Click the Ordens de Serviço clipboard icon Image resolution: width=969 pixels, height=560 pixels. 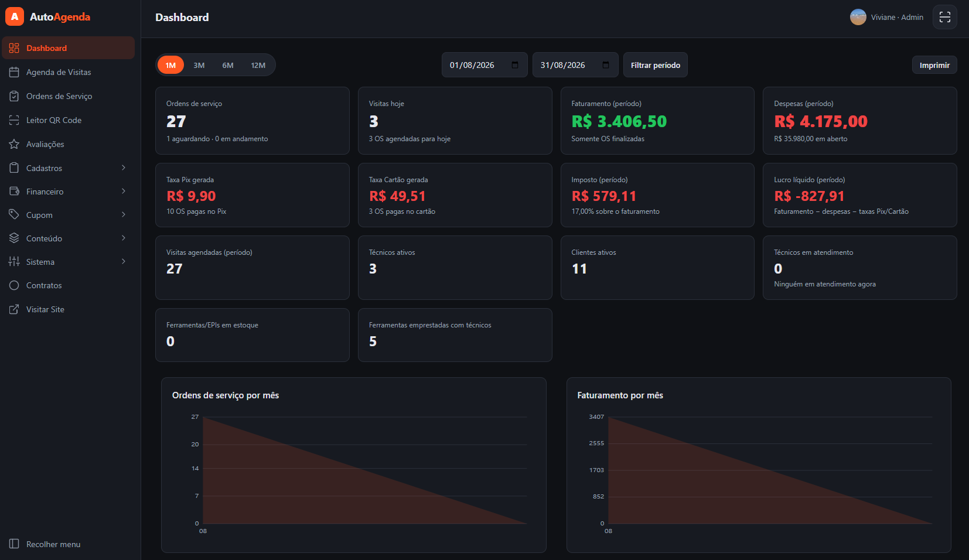(x=14, y=96)
